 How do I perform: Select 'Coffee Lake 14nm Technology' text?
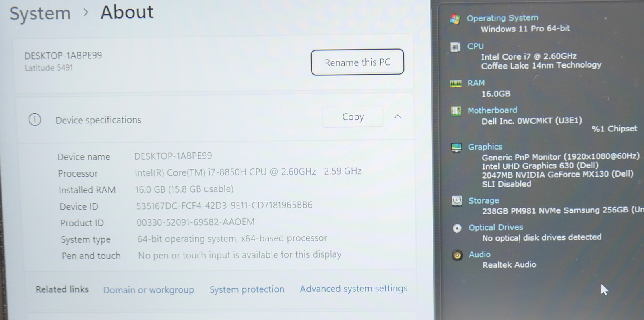[x=541, y=65]
